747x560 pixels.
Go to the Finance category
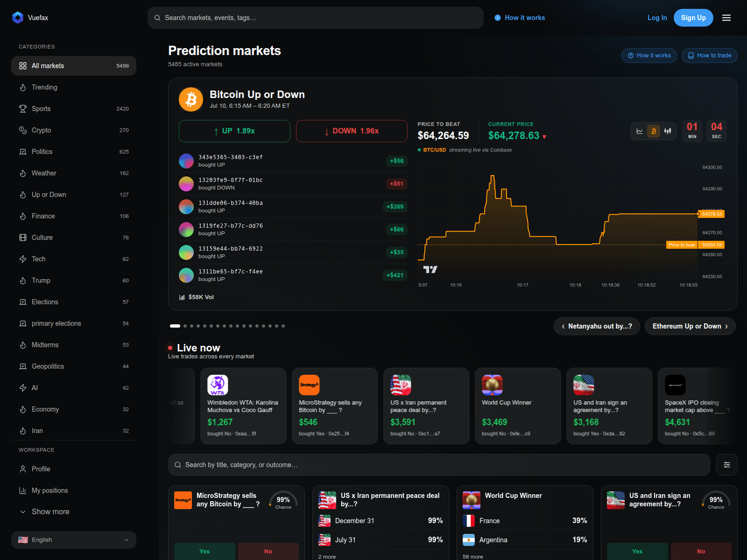click(74, 216)
